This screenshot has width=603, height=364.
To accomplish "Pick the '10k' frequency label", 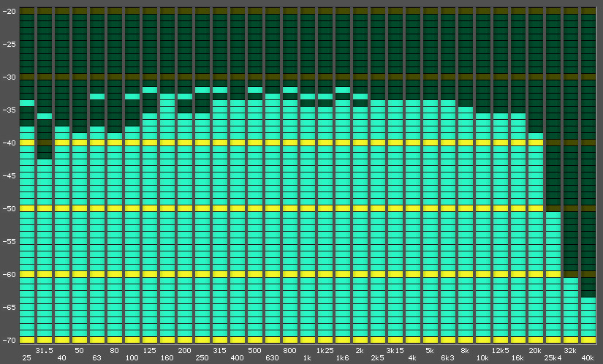I will tap(482, 358).
